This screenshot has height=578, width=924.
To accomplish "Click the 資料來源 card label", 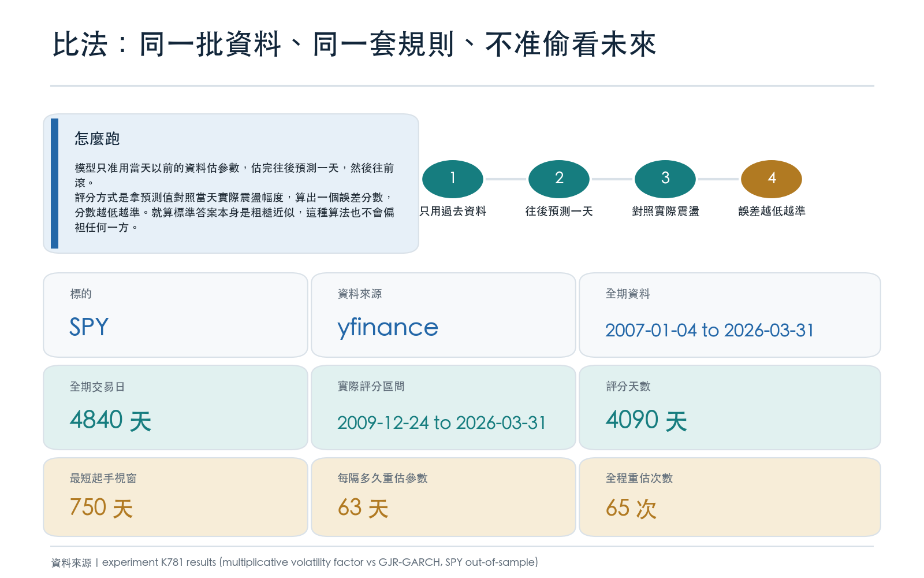I will (360, 294).
